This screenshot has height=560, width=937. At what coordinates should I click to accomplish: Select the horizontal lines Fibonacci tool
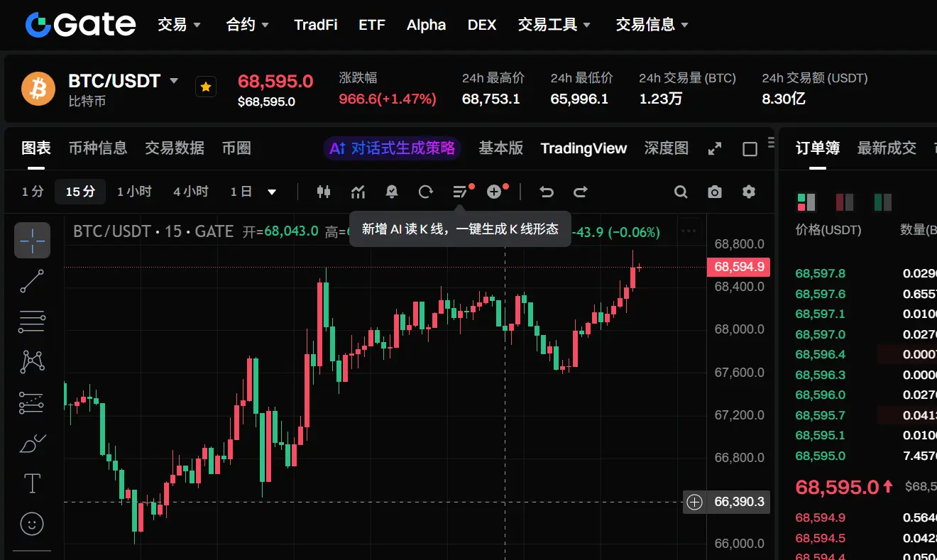[x=32, y=322]
